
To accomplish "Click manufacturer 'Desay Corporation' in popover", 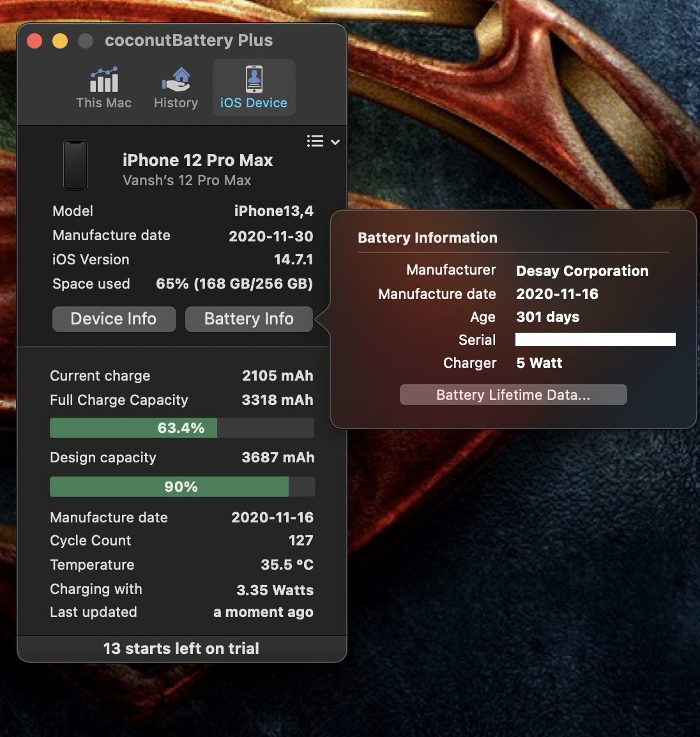I will coord(582,271).
